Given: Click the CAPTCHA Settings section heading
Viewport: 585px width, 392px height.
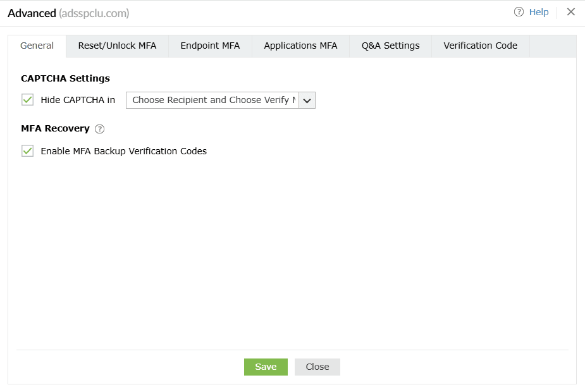Looking at the screenshot, I should (x=65, y=78).
